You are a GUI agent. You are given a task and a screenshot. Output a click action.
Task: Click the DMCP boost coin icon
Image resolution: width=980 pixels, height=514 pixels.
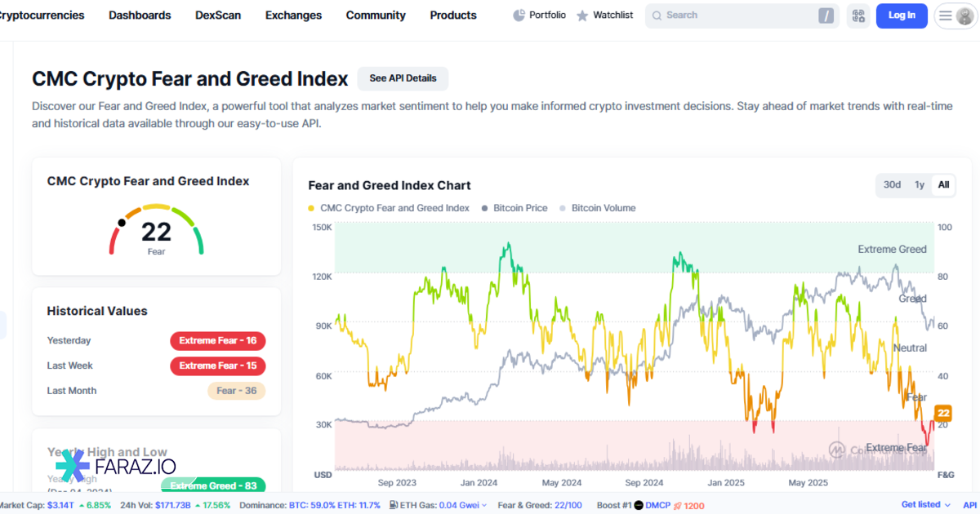tap(639, 505)
